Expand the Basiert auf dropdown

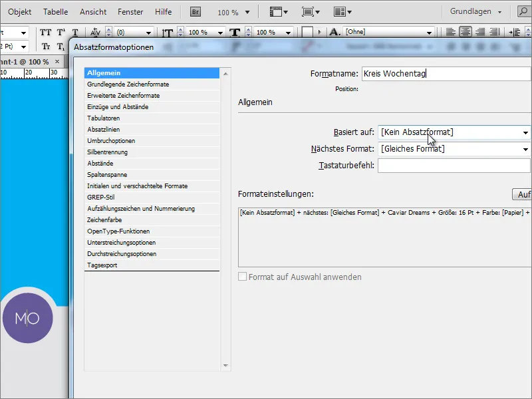(525, 132)
